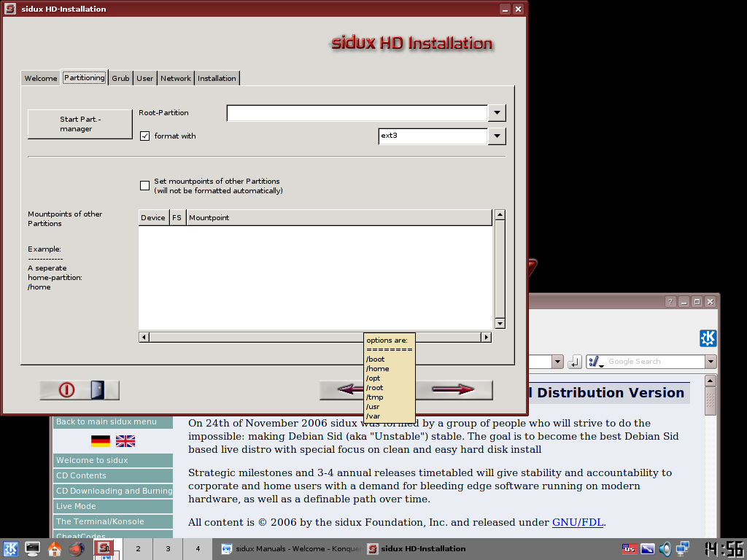
Task: Open the 'CD Contents' sidebar link
Action: tap(113, 475)
